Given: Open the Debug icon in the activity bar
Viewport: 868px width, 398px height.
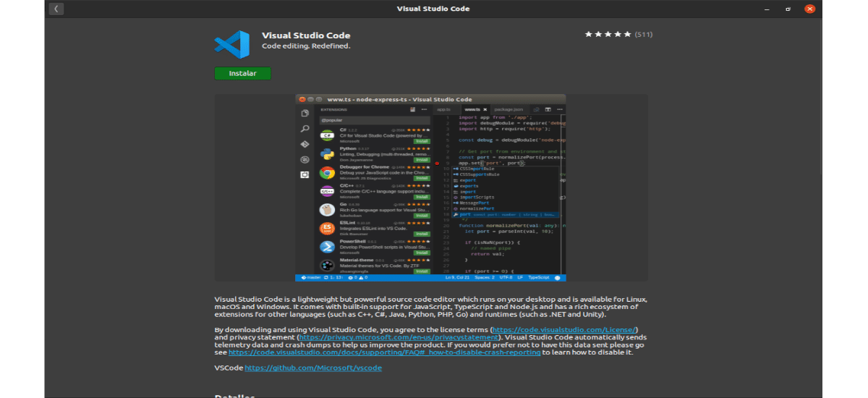Looking at the screenshot, I should coord(305,159).
